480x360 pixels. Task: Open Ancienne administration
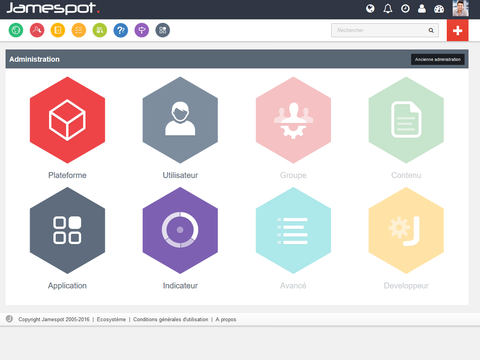point(438,59)
